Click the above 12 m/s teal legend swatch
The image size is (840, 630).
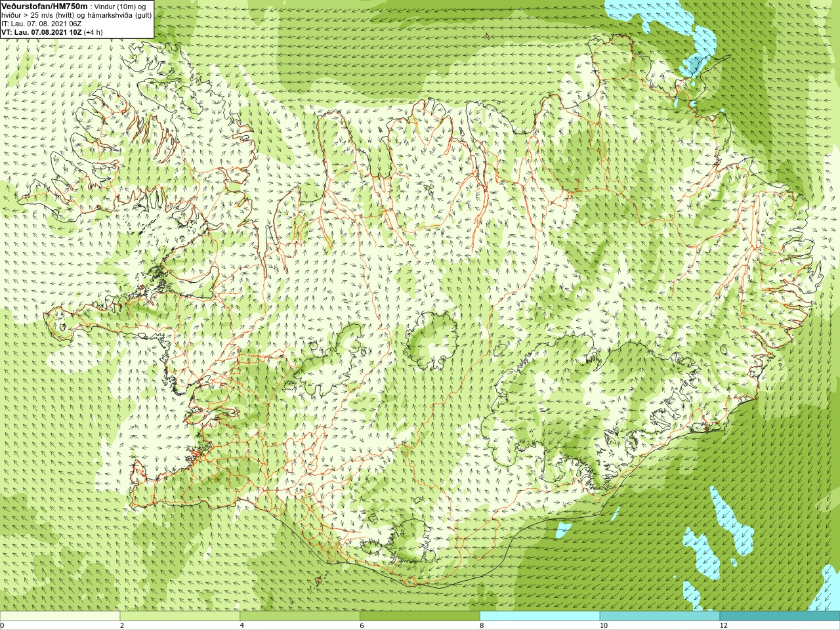point(780,616)
